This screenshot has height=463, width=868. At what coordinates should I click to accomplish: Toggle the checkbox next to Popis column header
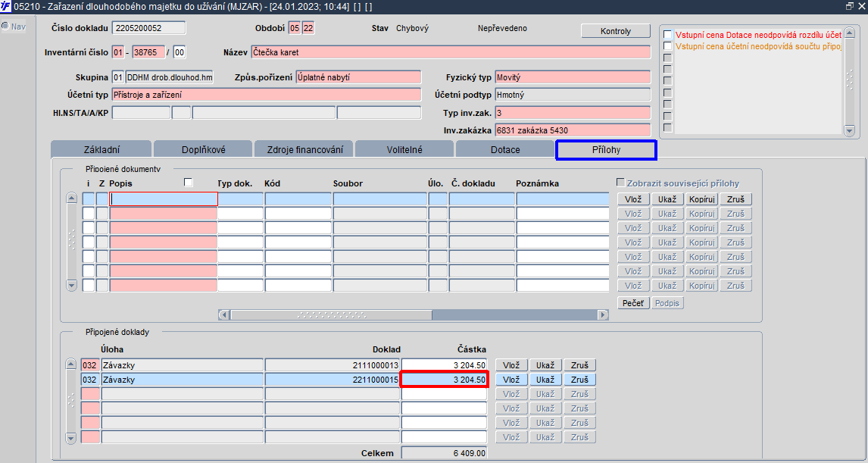(x=188, y=182)
